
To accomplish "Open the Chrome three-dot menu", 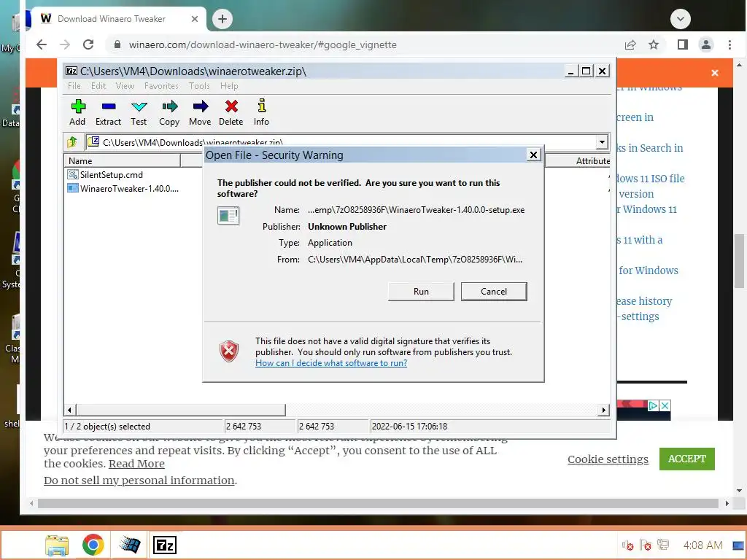I will 729,44.
